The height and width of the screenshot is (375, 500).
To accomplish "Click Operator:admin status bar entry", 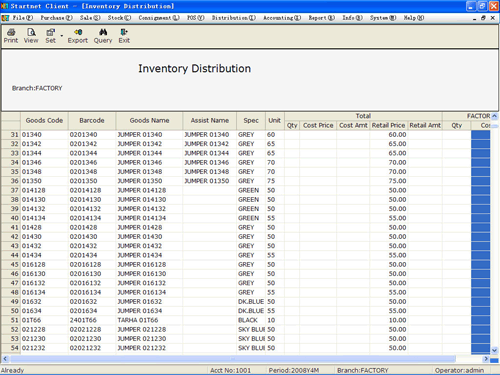I will pyautogui.click(x=459, y=370).
